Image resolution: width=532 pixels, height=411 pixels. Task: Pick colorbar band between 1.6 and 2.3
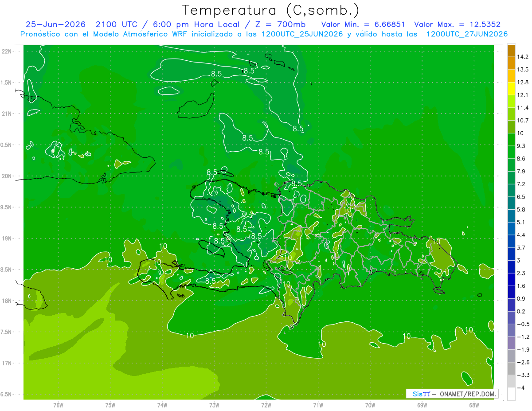(x=511, y=280)
